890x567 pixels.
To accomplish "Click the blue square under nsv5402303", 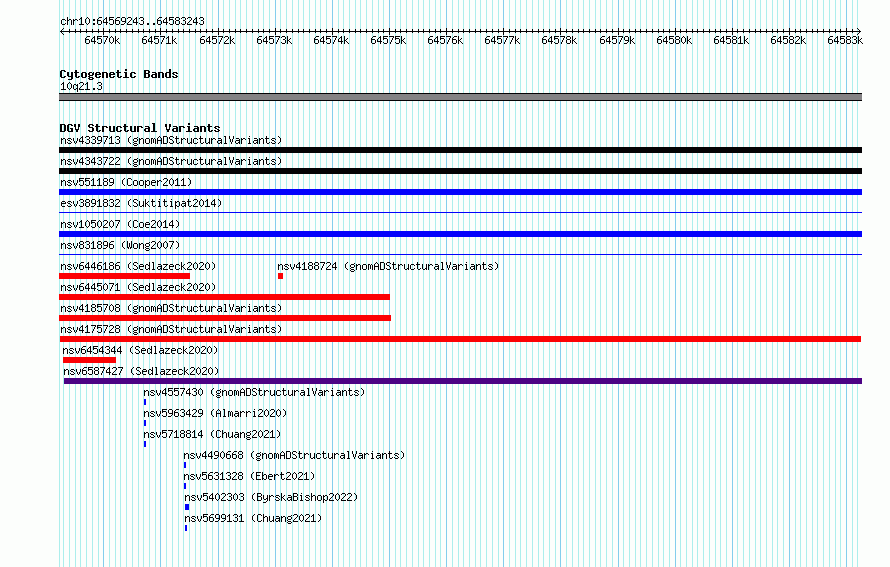I will (x=187, y=507).
